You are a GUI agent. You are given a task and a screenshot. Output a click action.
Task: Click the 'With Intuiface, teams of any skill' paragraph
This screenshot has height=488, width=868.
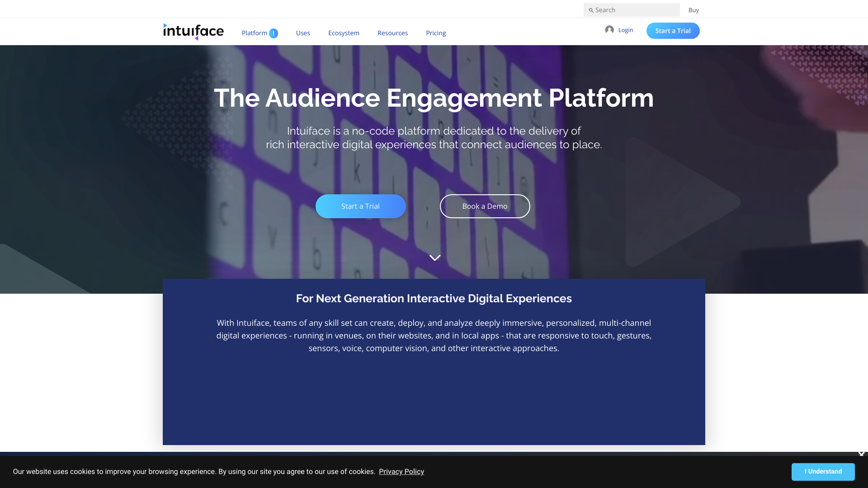point(434,336)
